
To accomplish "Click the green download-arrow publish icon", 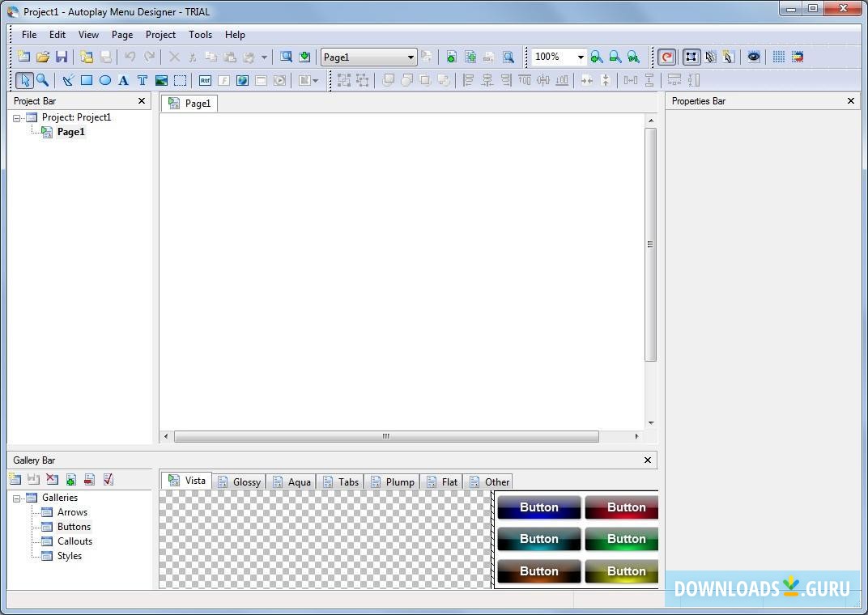I will (304, 57).
